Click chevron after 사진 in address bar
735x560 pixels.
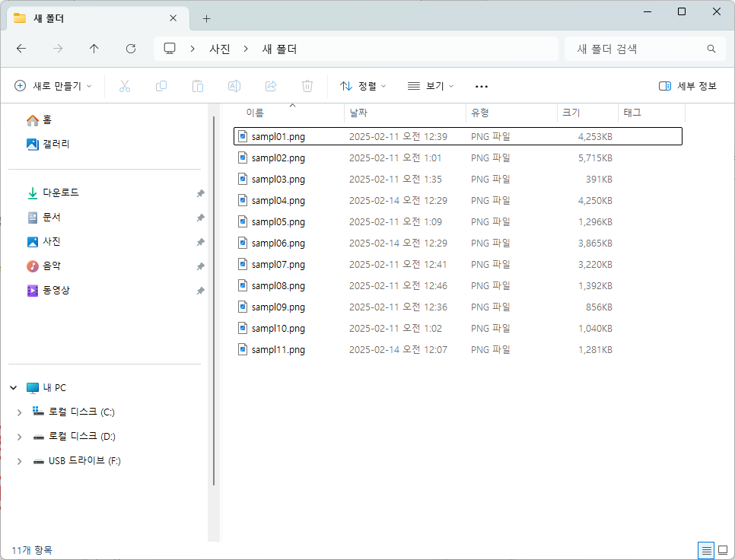pos(246,49)
